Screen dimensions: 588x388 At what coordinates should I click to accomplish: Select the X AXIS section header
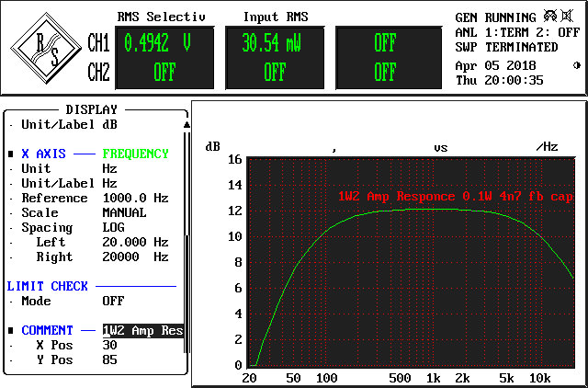[x=43, y=154]
